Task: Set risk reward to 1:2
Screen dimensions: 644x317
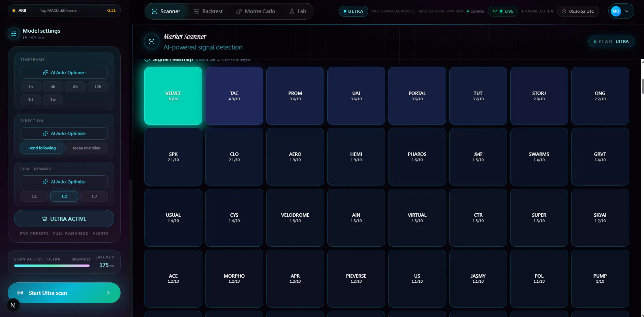Action: pyautogui.click(x=64, y=196)
